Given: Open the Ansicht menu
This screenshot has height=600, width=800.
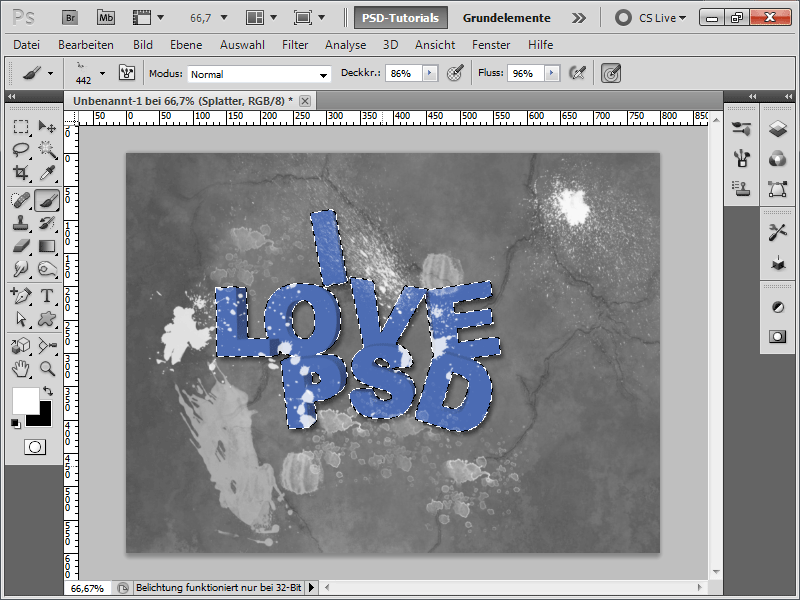Looking at the screenshot, I should [435, 45].
